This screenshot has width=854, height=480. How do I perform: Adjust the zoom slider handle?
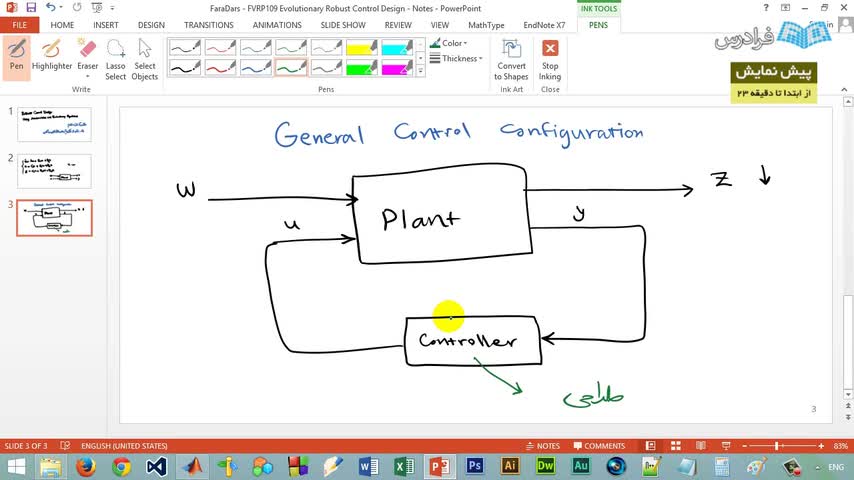pos(777,446)
